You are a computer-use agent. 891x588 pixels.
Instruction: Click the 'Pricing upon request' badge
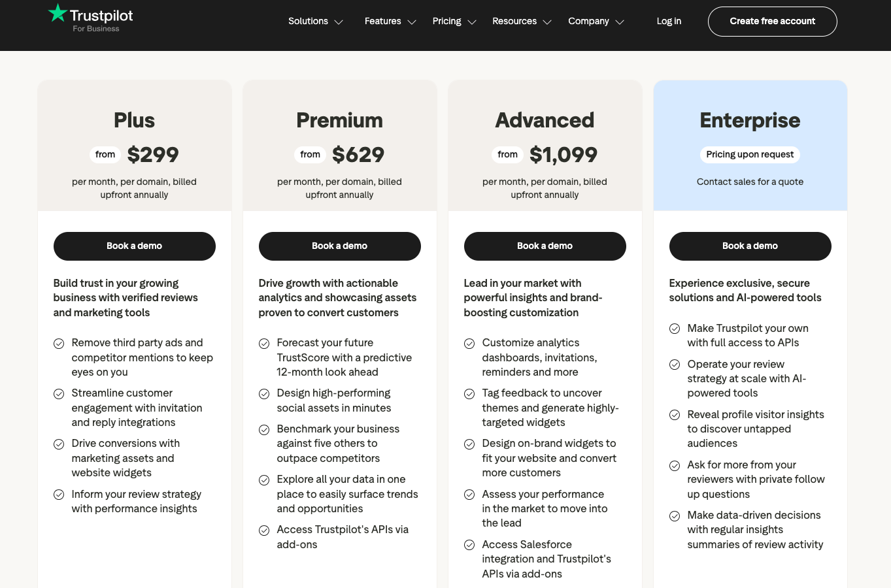(750, 155)
